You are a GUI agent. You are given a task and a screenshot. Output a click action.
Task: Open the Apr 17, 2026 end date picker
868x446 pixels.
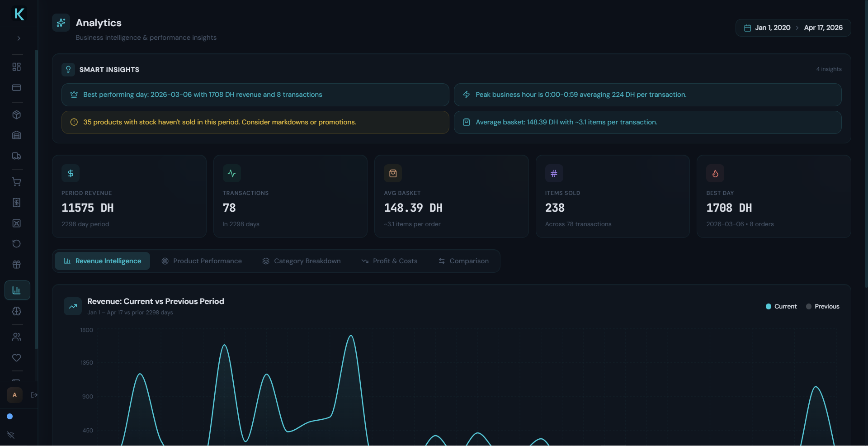click(823, 28)
